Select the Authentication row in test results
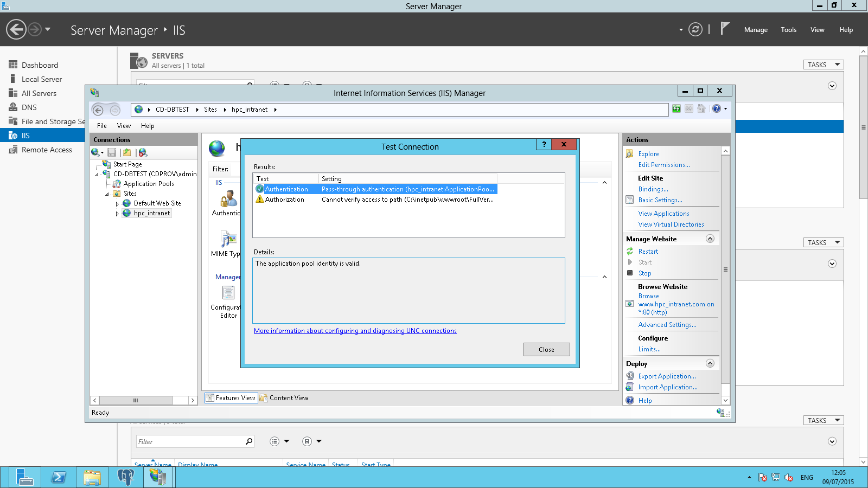The height and width of the screenshot is (488, 868). coord(375,189)
